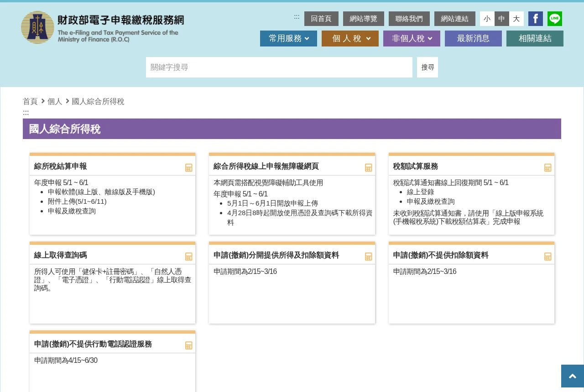Viewport: 584px width, 392px height.
Task: Click calculator icon on 綜所稅結算申報 card
Action: pos(189,168)
